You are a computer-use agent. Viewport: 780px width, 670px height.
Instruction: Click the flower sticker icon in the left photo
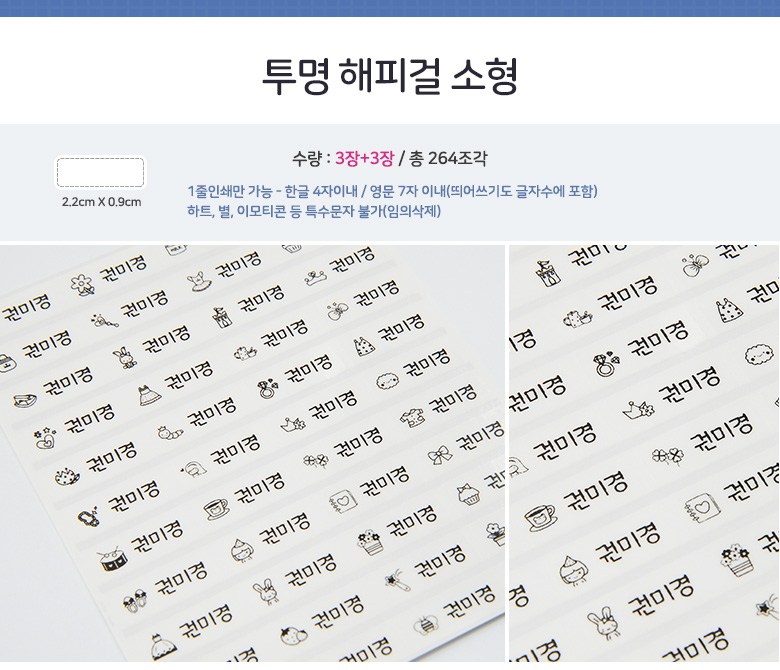coord(82,285)
